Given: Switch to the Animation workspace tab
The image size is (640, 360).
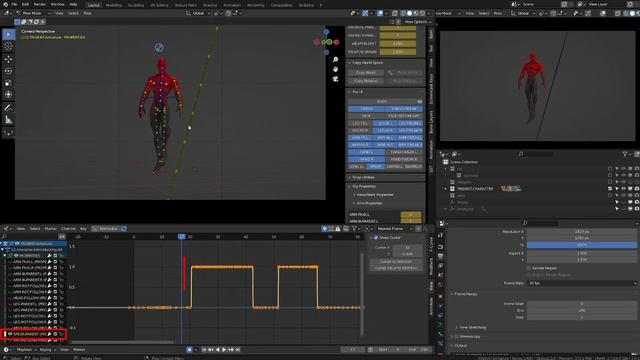Looking at the screenshot, I should click(232, 5).
